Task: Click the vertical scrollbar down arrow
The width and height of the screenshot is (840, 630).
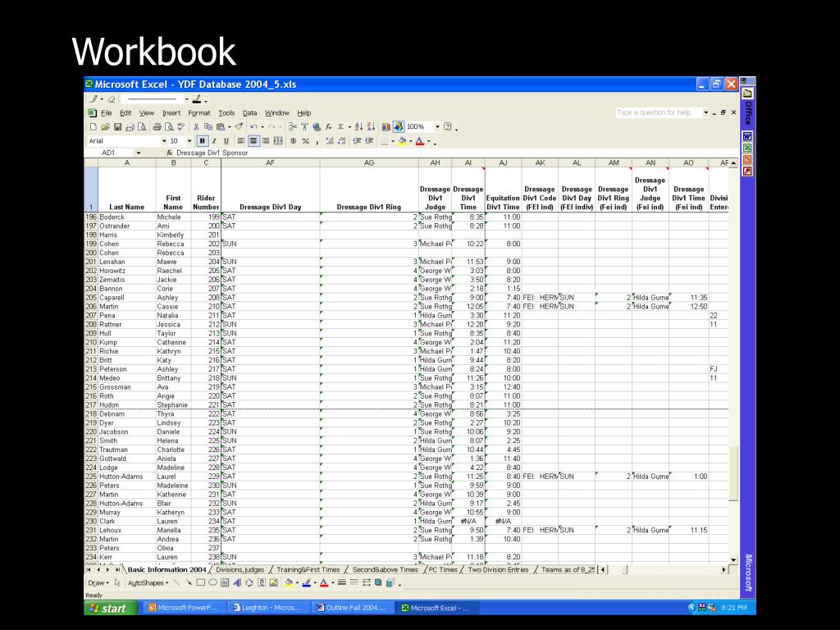Action: pos(733,559)
